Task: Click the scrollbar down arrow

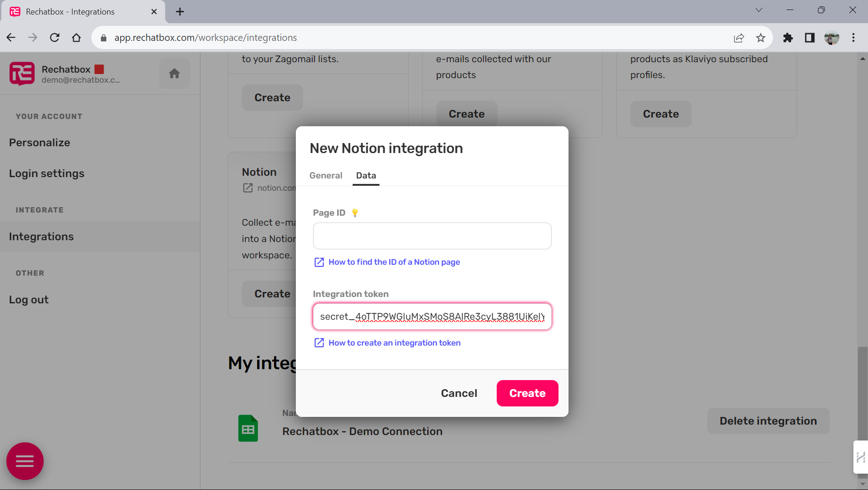Action: point(863,484)
